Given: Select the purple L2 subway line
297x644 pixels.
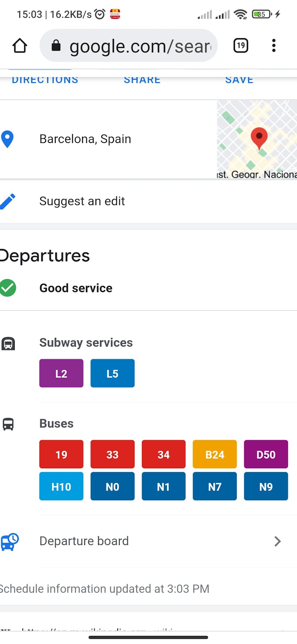Looking at the screenshot, I should coord(61,373).
